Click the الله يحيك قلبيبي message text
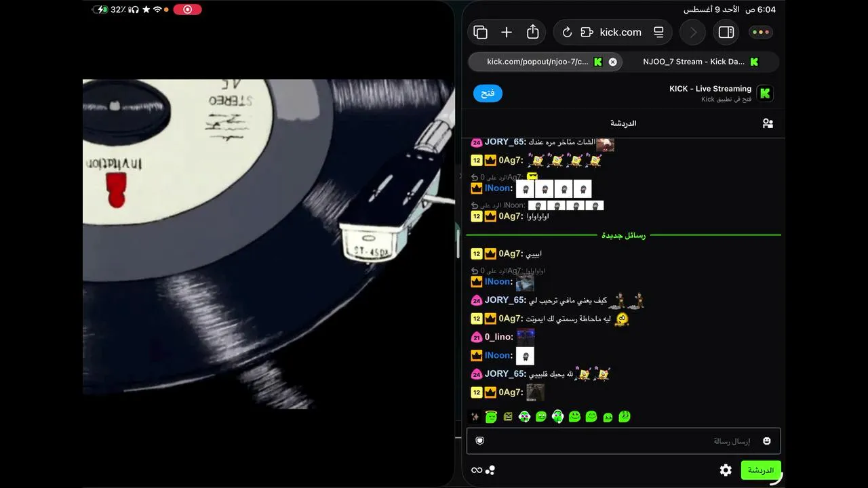Viewport: 868px width, 488px height. click(x=551, y=374)
